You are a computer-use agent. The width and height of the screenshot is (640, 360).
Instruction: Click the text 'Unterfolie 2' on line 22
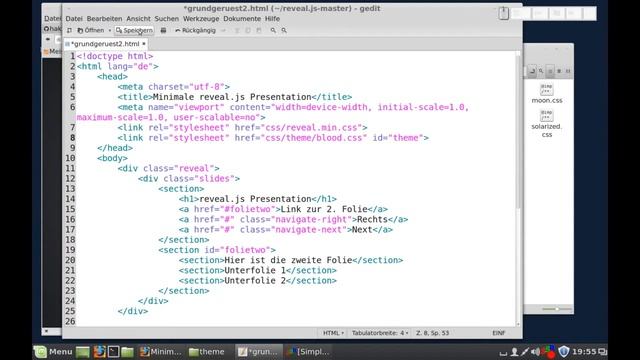point(255,280)
